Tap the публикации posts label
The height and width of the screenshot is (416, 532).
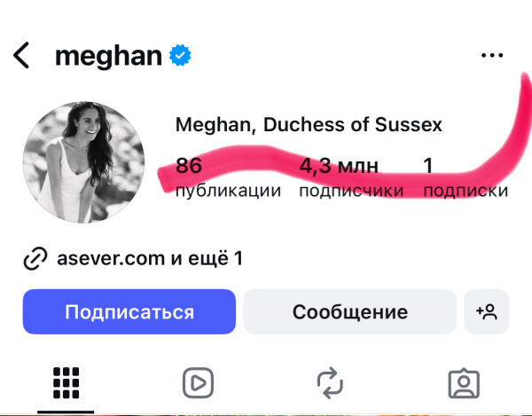coord(228,191)
